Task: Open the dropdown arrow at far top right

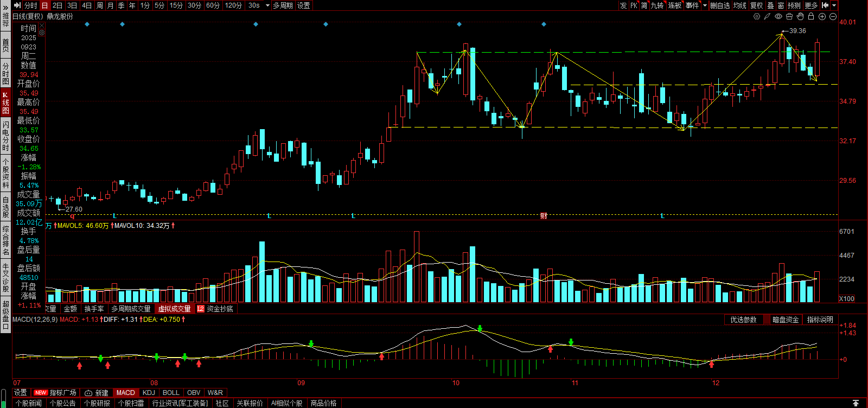Action: click(834, 5)
